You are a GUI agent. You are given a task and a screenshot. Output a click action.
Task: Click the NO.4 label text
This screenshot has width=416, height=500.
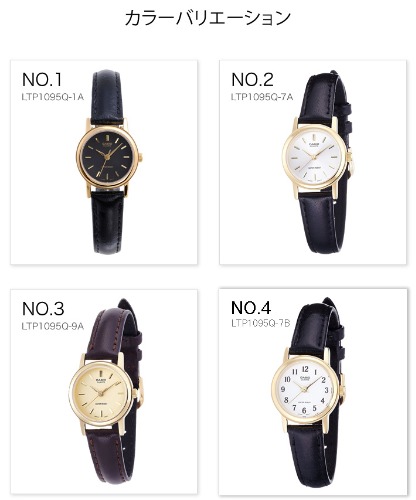point(251,307)
